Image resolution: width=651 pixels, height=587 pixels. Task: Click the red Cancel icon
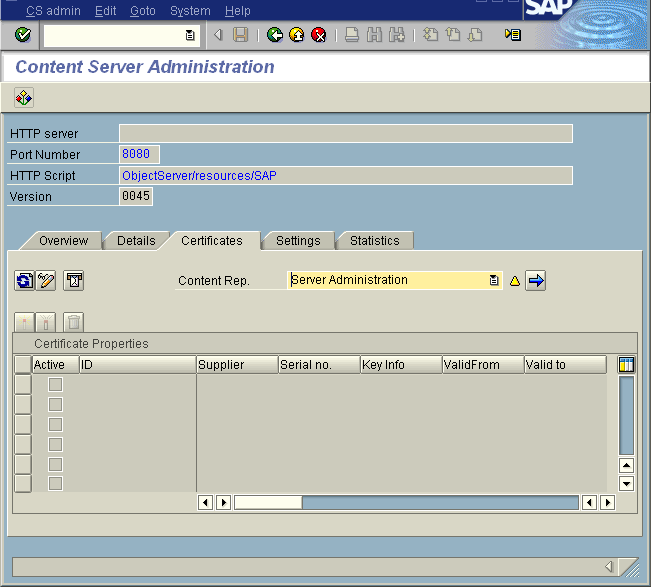pos(318,35)
